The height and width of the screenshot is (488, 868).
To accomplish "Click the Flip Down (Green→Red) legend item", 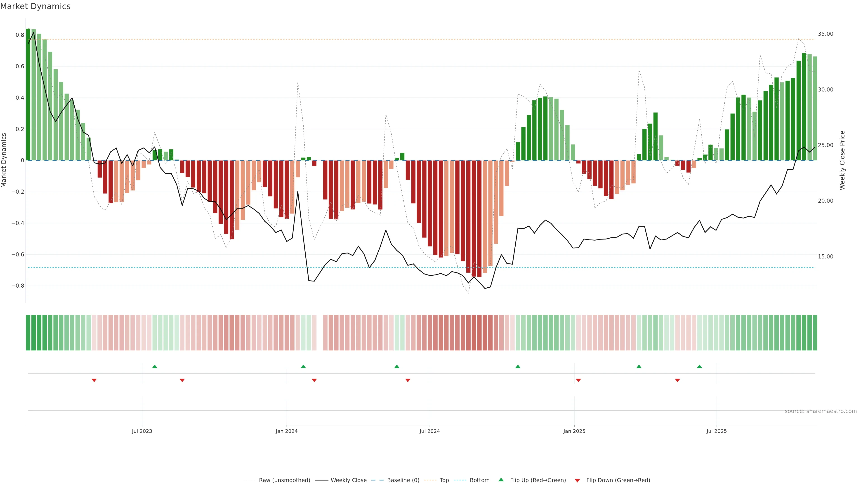I will click(618, 480).
